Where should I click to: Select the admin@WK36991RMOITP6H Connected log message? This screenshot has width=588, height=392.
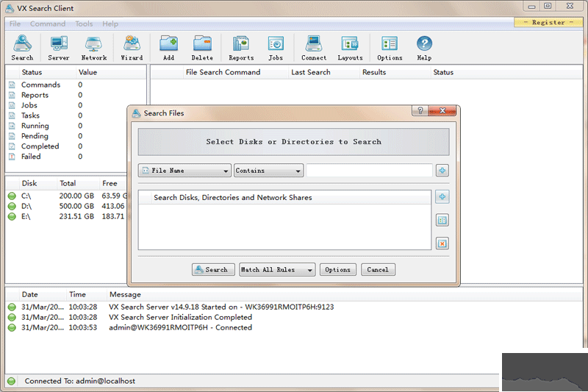click(180, 327)
